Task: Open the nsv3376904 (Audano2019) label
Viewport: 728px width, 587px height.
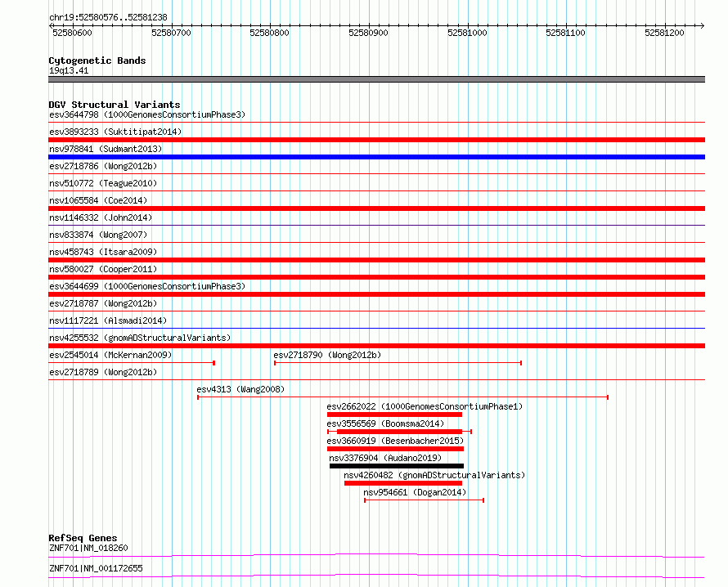Action: click(385, 458)
